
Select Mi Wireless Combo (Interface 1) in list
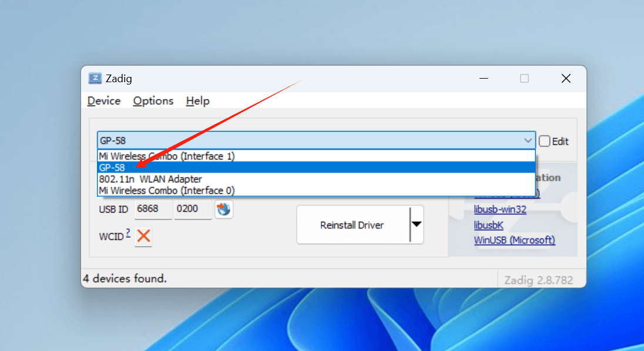pyautogui.click(x=316, y=156)
